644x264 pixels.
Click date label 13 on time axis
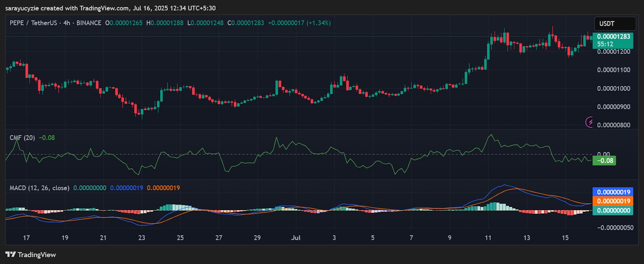tap(527, 238)
